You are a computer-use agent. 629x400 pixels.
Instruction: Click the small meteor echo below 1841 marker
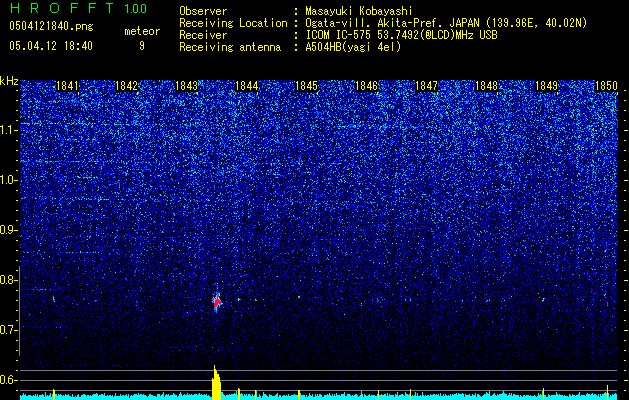click(54, 299)
